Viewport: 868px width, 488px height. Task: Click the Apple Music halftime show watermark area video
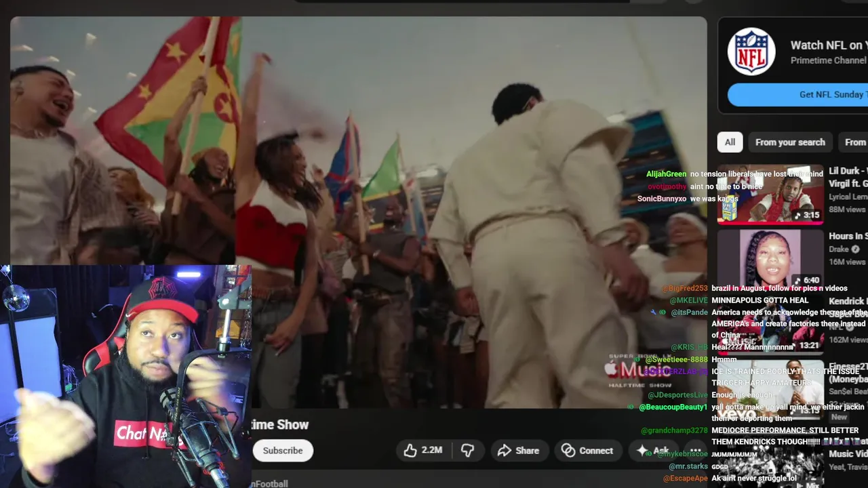point(638,371)
